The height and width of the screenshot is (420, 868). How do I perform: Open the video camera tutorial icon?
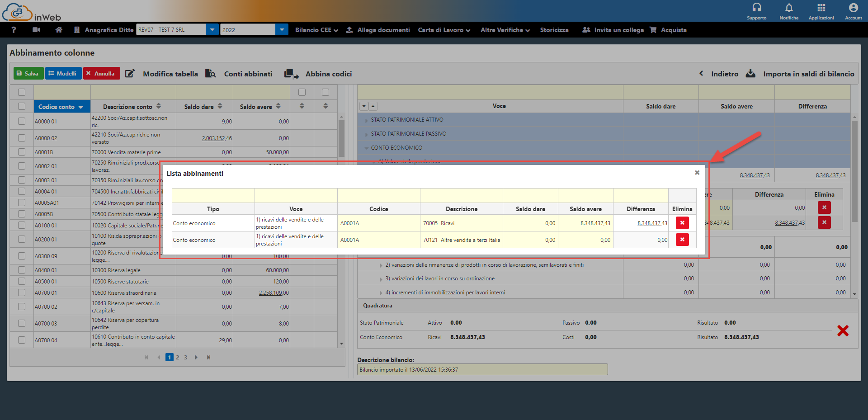coord(37,30)
